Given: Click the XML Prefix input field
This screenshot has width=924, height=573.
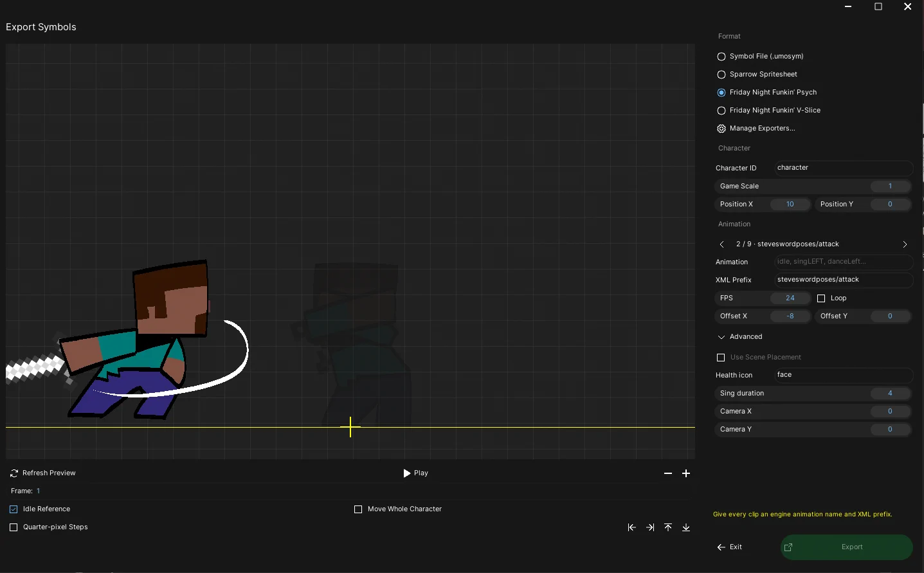Looking at the screenshot, I should [x=844, y=280].
